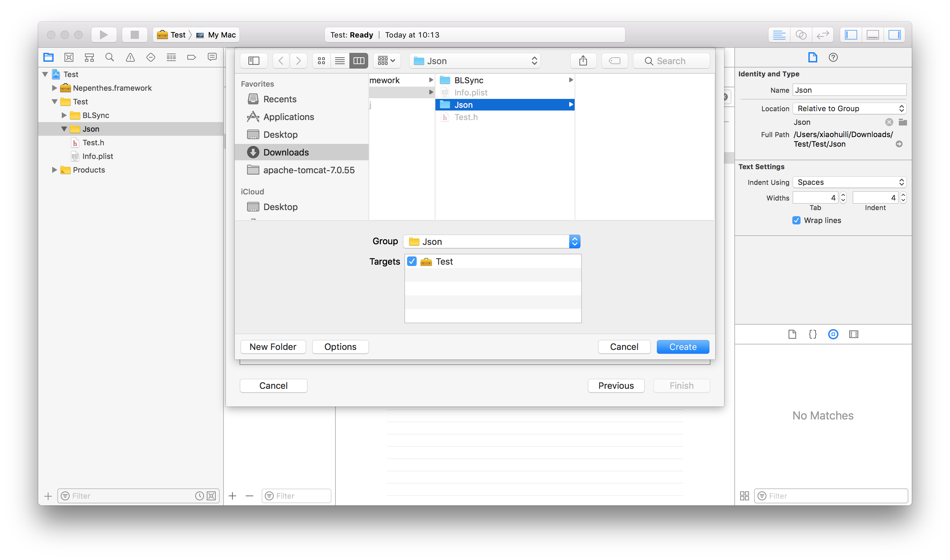Switch to the assistant editor

point(801,35)
